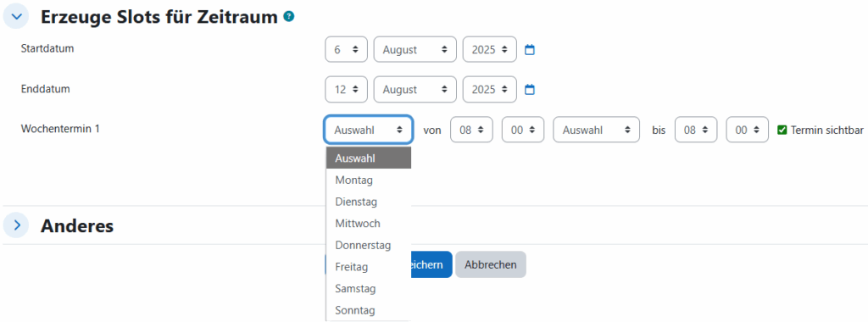Click the partially hidden Speichern button

pos(431,264)
